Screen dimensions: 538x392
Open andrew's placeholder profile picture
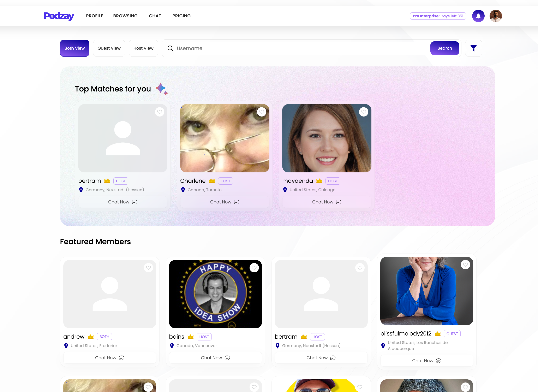point(110,294)
